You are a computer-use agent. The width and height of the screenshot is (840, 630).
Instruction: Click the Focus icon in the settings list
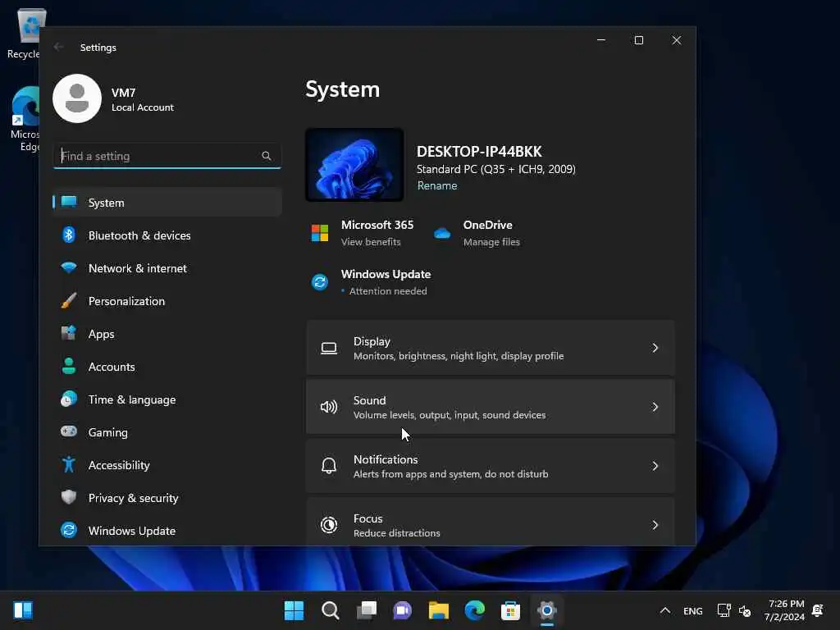pyautogui.click(x=328, y=525)
